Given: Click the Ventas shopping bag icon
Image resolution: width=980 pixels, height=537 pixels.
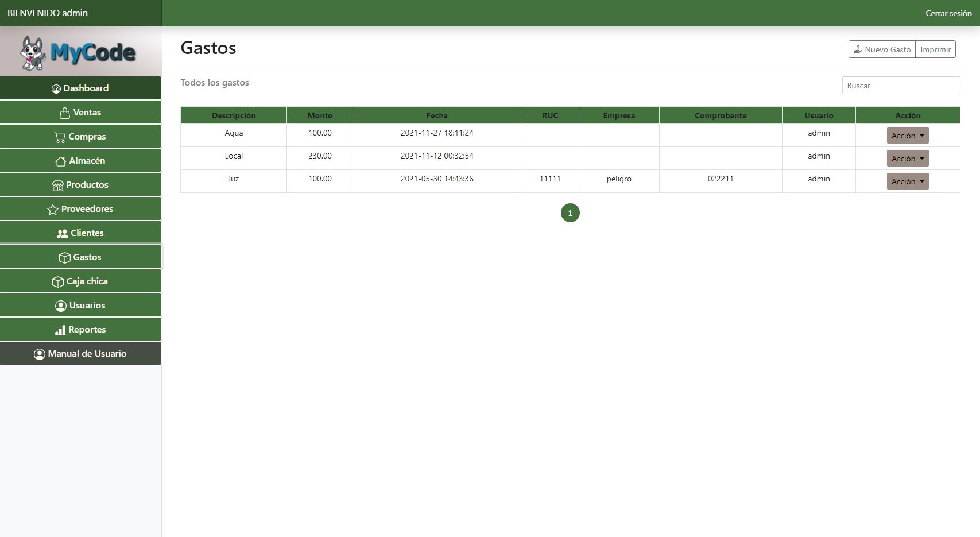Looking at the screenshot, I should coord(65,113).
